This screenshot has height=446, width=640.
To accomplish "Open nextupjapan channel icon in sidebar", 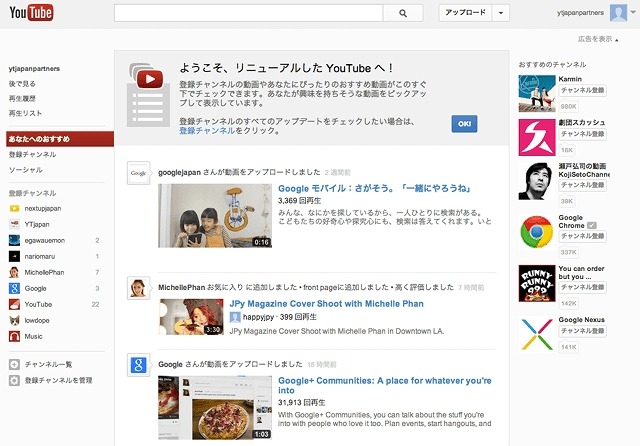I will point(14,209).
